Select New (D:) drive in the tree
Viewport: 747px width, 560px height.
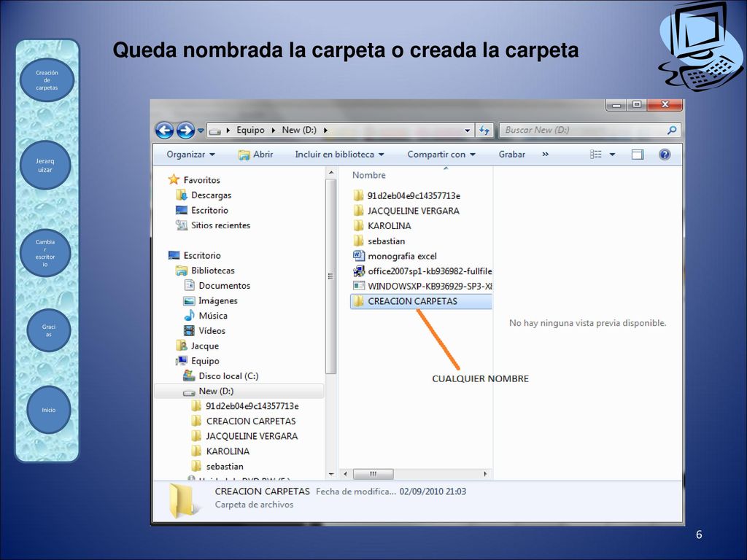239,391
